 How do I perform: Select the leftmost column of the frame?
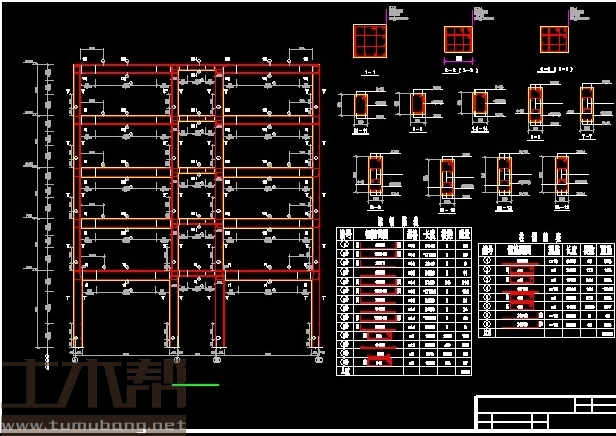click(x=78, y=200)
